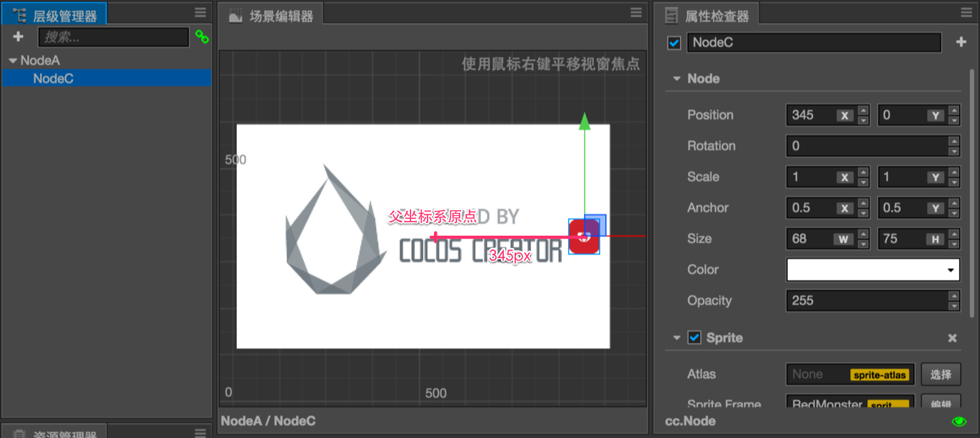Open the 层级管理器 panel hamburger menu
Image resolution: width=980 pixels, height=438 pixels.
tap(201, 13)
